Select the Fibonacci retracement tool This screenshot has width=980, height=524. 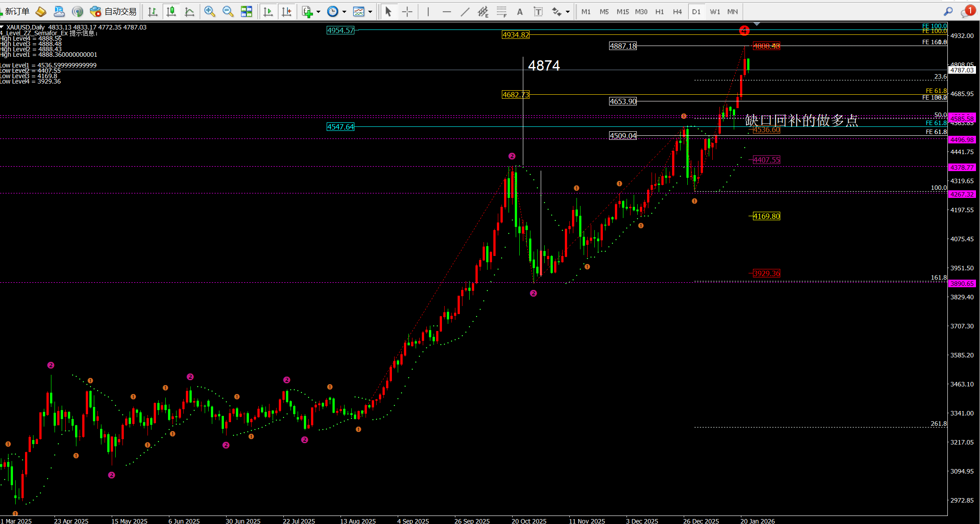click(501, 12)
